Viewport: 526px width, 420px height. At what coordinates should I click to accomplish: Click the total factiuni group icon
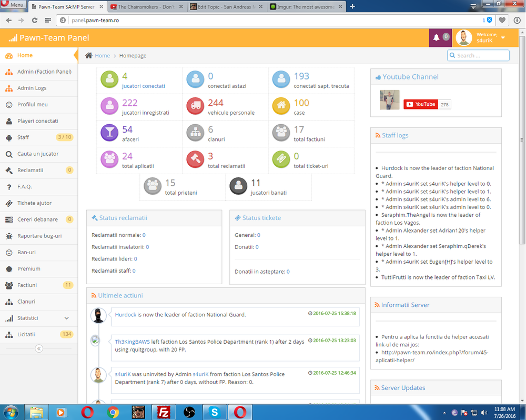pyautogui.click(x=281, y=133)
